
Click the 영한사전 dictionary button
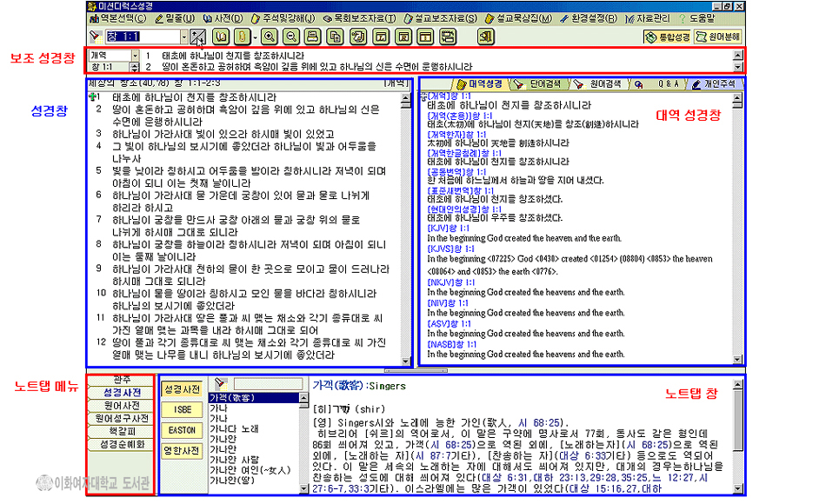click(182, 451)
